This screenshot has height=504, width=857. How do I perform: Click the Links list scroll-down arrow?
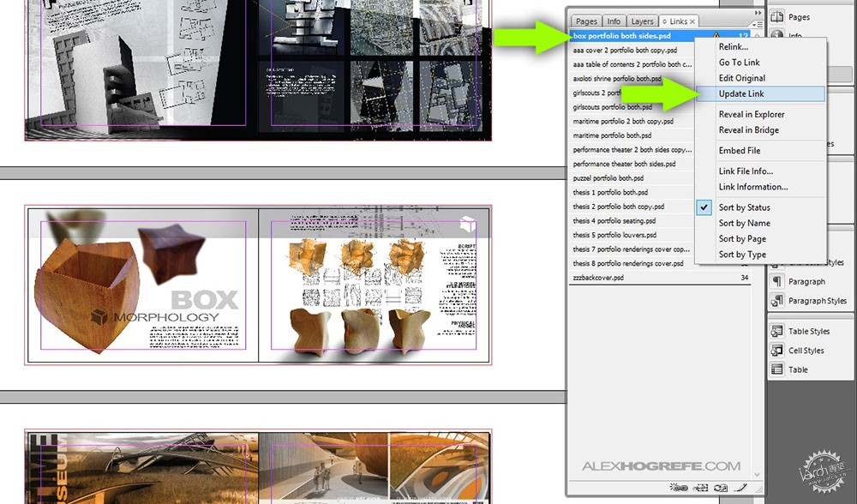757,475
